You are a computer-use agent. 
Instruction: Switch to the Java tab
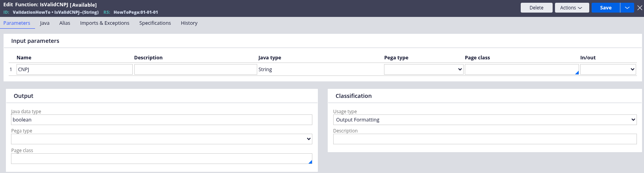click(45, 23)
